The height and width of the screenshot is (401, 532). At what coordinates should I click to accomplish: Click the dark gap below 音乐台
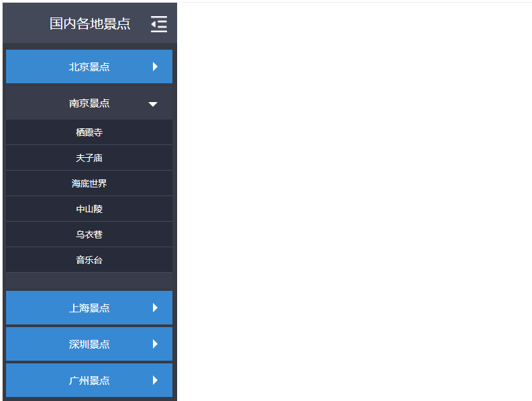click(x=89, y=281)
